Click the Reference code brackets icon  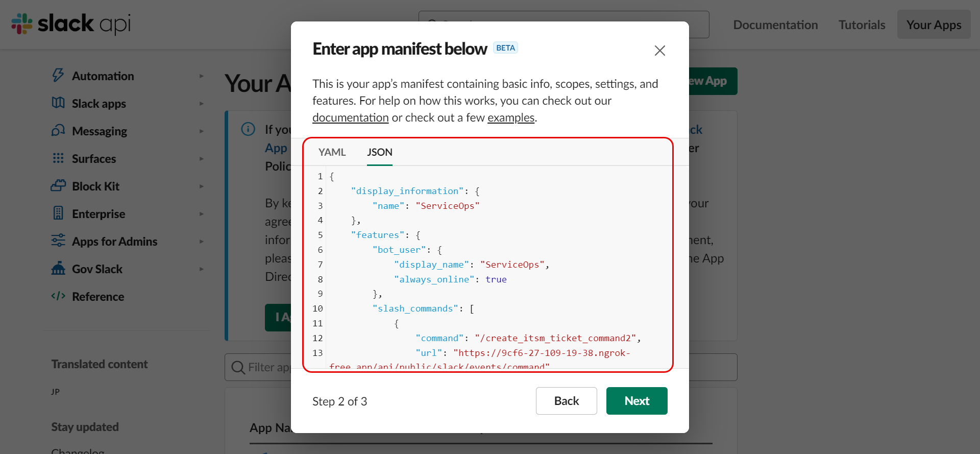pos(58,296)
